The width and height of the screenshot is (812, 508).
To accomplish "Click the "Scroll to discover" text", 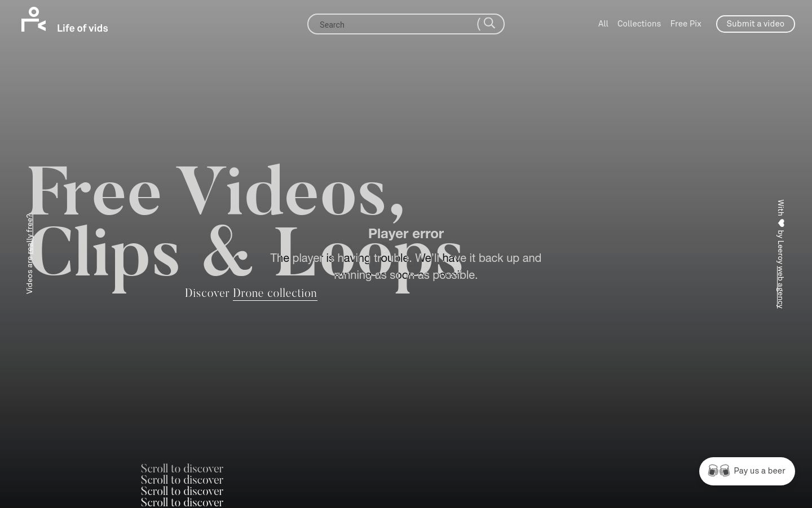I will tap(182, 468).
